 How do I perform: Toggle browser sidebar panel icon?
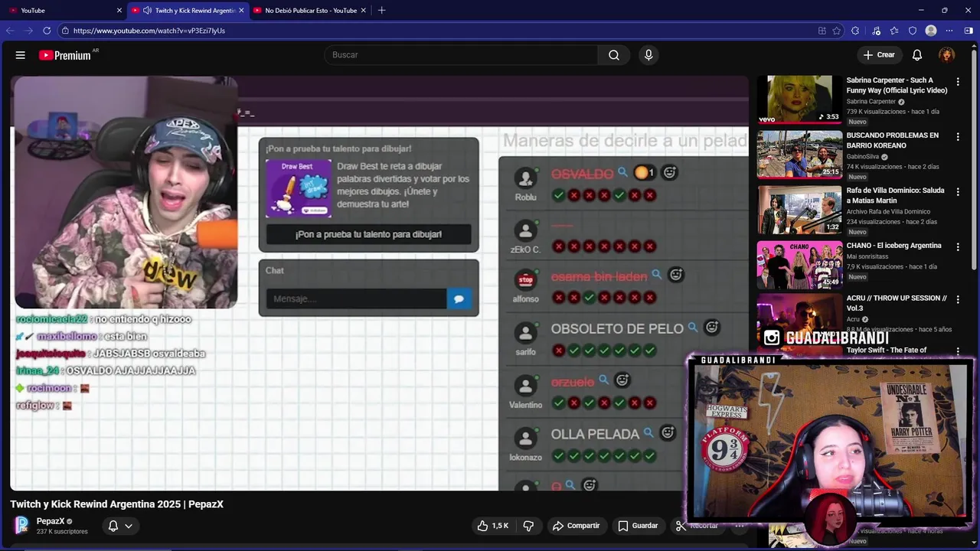point(969,31)
